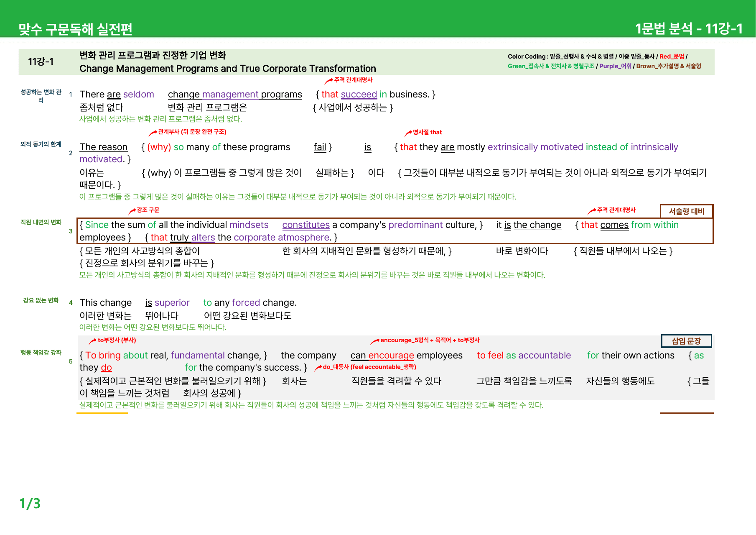Click the side label '성공하는 변화 관리'
This screenshot has width=756, height=535.
(41, 96)
